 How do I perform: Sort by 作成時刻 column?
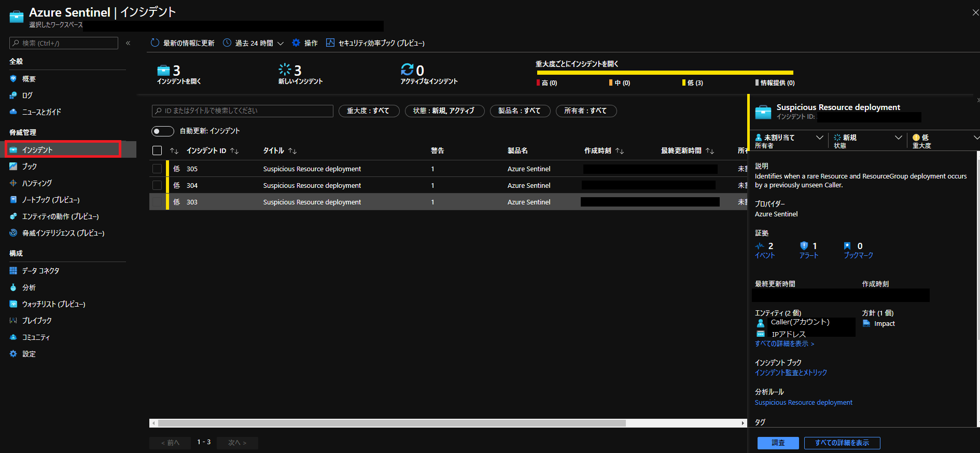tap(604, 150)
